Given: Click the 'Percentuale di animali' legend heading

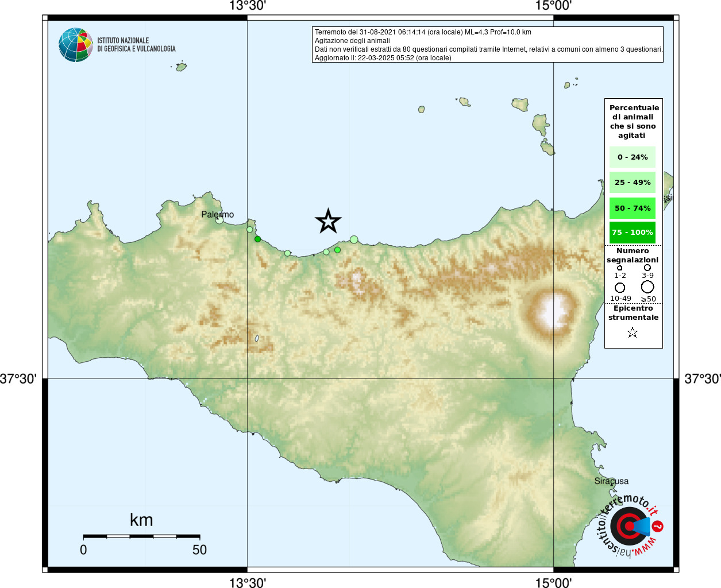Looking at the screenshot, I should click(x=634, y=122).
